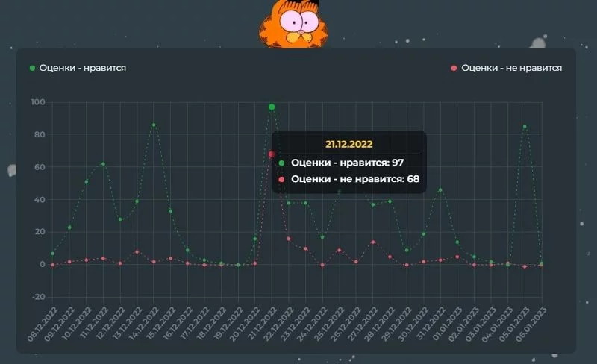Click the y-axis label 40
Viewport: 597px width, 364px height.
click(x=40, y=199)
